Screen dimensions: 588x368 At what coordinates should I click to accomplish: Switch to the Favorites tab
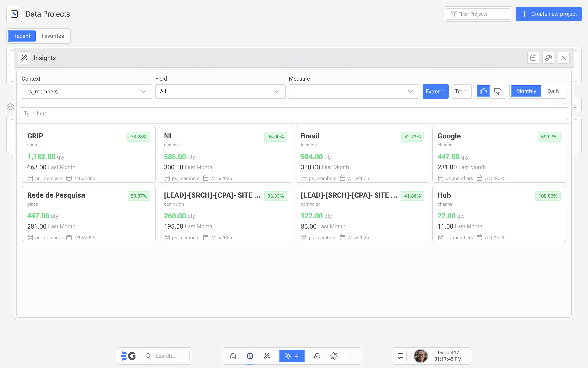click(53, 36)
